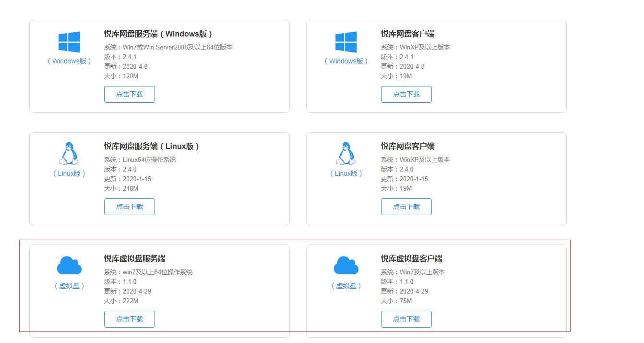Click 更新：2020-4-29 on 虚拟盘服务端 card
The width and height of the screenshot is (644, 343).
click(128, 291)
